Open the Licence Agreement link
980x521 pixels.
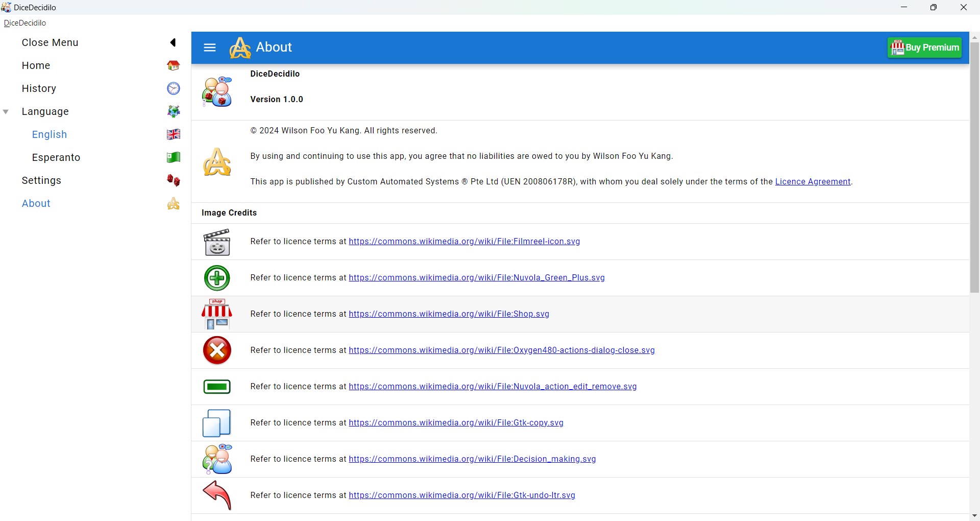point(813,182)
